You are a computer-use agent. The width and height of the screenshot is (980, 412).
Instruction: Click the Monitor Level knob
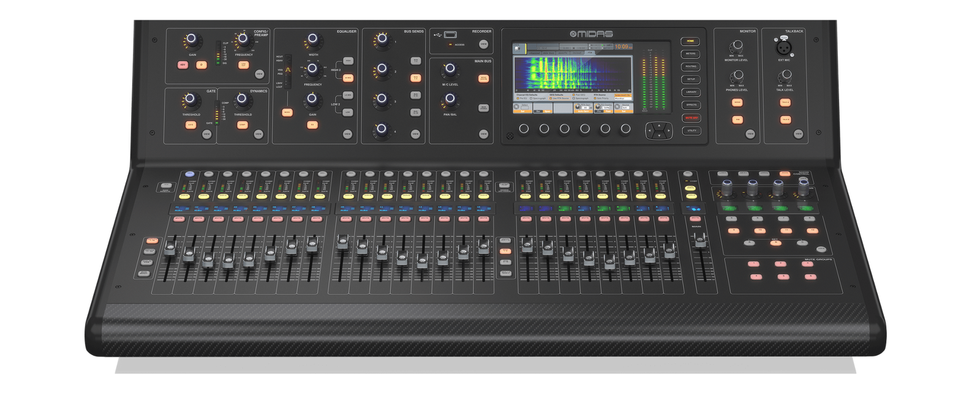point(736,47)
